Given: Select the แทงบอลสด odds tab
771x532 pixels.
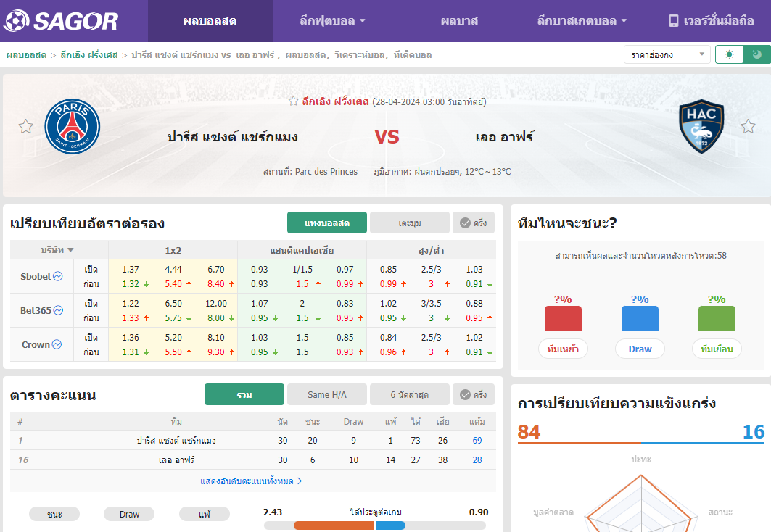Looking at the screenshot, I should click(327, 223).
